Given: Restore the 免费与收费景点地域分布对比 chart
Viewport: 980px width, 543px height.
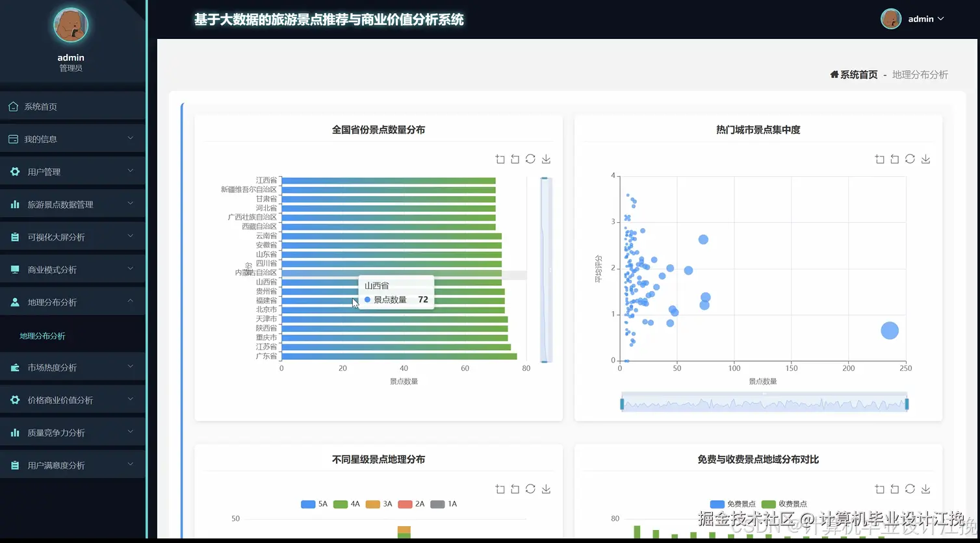Looking at the screenshot, I should pos(910,489).
